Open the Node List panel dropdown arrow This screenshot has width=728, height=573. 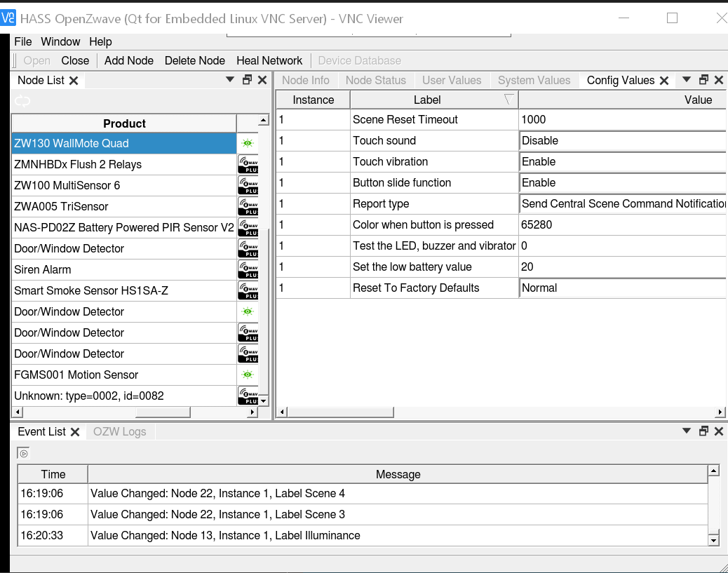click(229, 80)
